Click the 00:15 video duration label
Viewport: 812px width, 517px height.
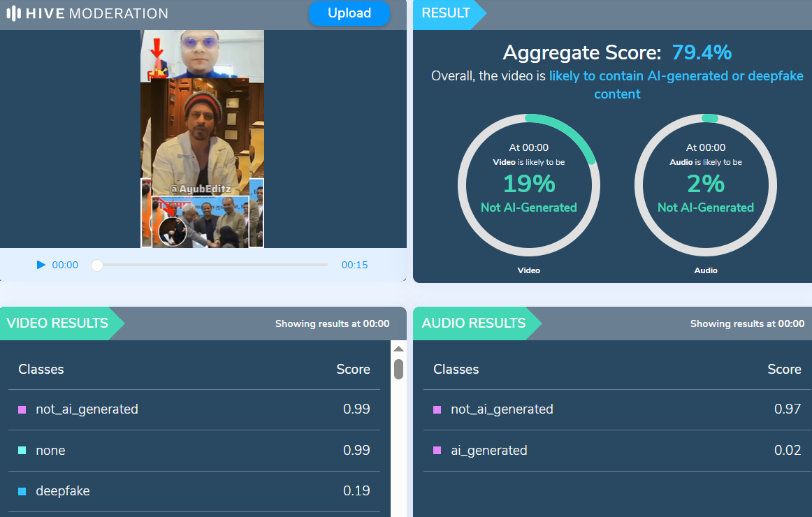pos(354,265)
